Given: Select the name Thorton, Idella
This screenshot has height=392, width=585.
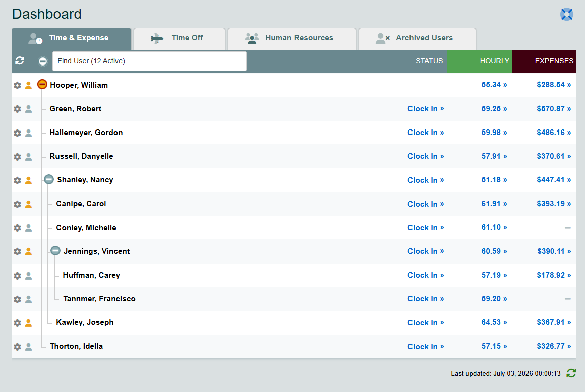Looking at the screenshot, I should pyautogui.click(x=77, y=346).
